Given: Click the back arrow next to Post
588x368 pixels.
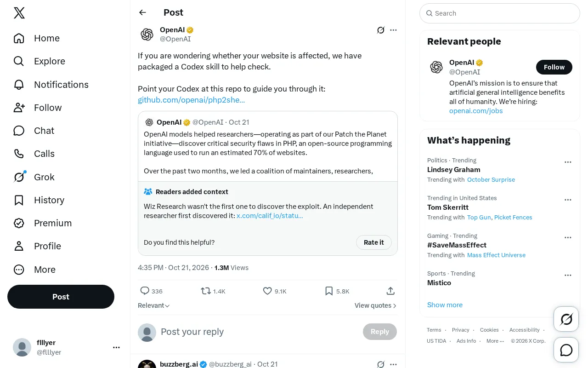Looking at the screenshot, I should 142,12.
